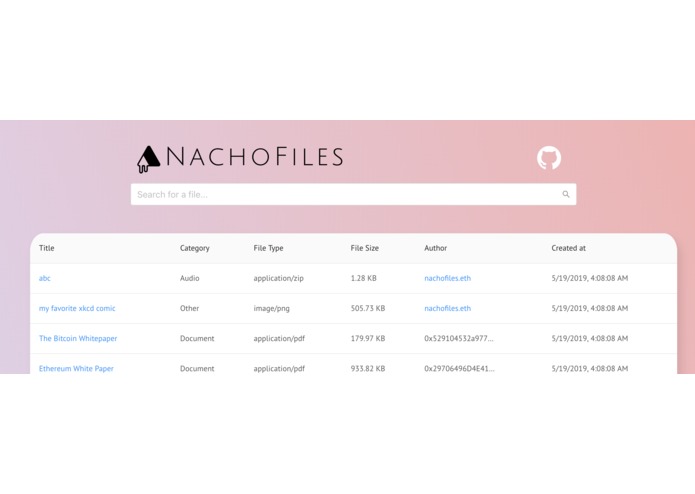
Task: Open 'Ethereum White Paper' link
Action: click(76, 369)
